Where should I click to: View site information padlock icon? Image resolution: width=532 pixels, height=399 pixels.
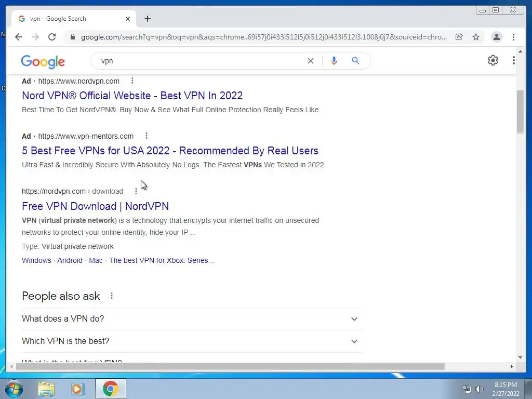tap(72, 37)
